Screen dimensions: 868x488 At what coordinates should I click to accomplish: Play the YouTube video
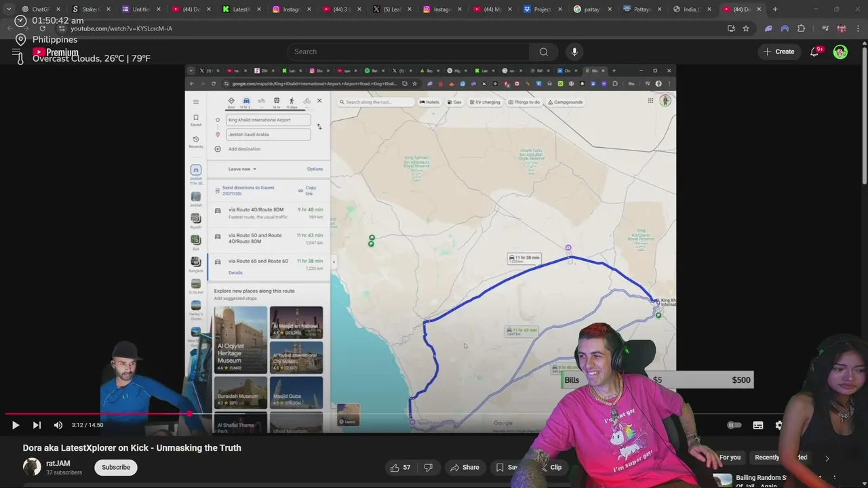(16, 425)
